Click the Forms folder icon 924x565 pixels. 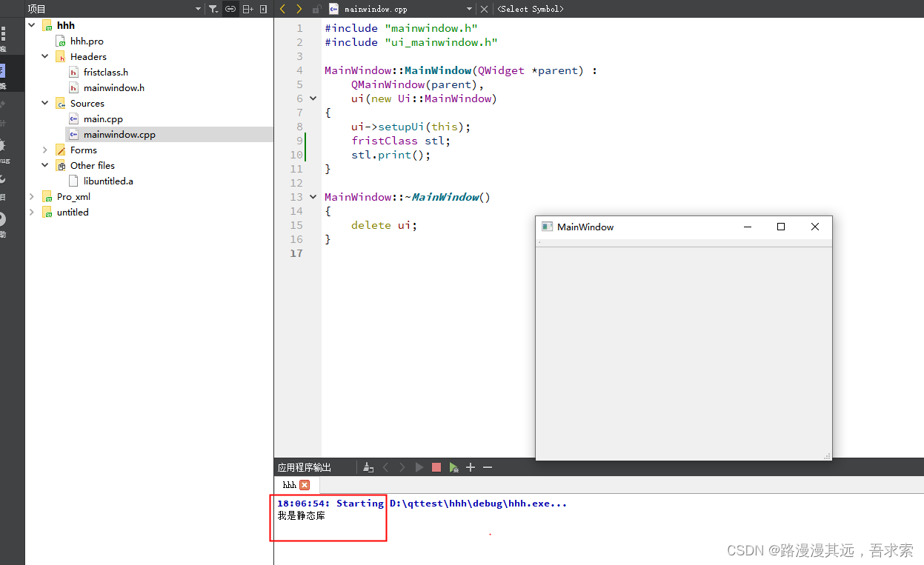pyautogui.click(x=61, y=150)
